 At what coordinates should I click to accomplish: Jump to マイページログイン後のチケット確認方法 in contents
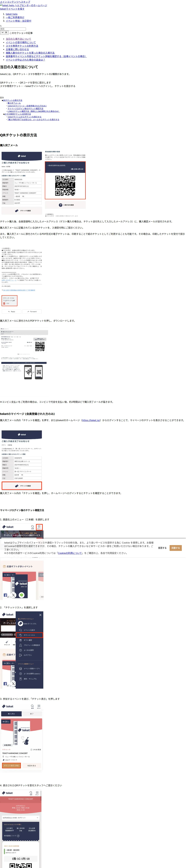coord(25,108)
